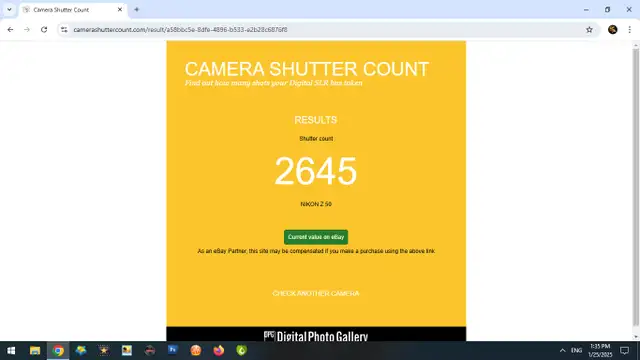This screenshot has width=640, height=360.
Task: Open the Chrome three-dot menu
Action: [629, 29]
